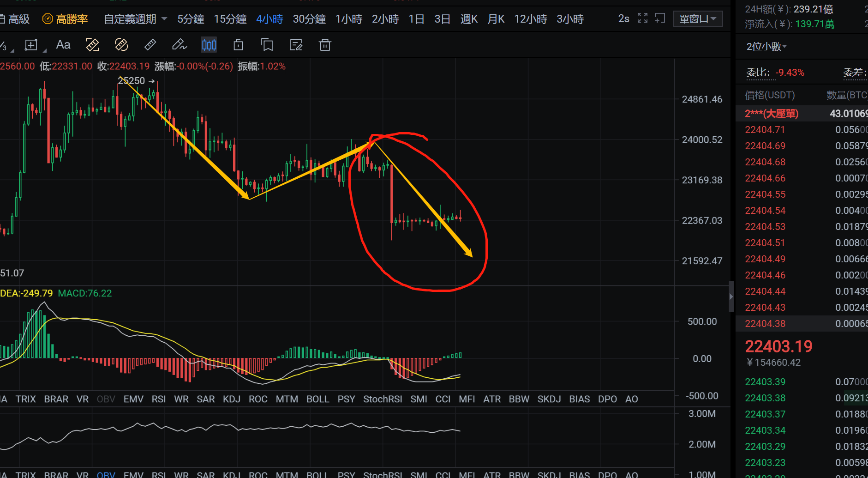Click the lock drawings icon
The height and width of the screenshot is (478, 868).
tap(238, 45)
